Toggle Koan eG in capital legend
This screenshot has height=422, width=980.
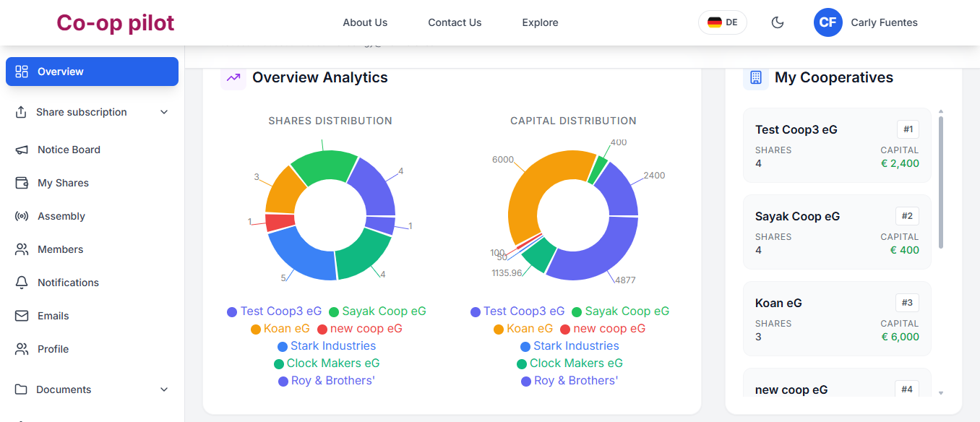(523, 329)
